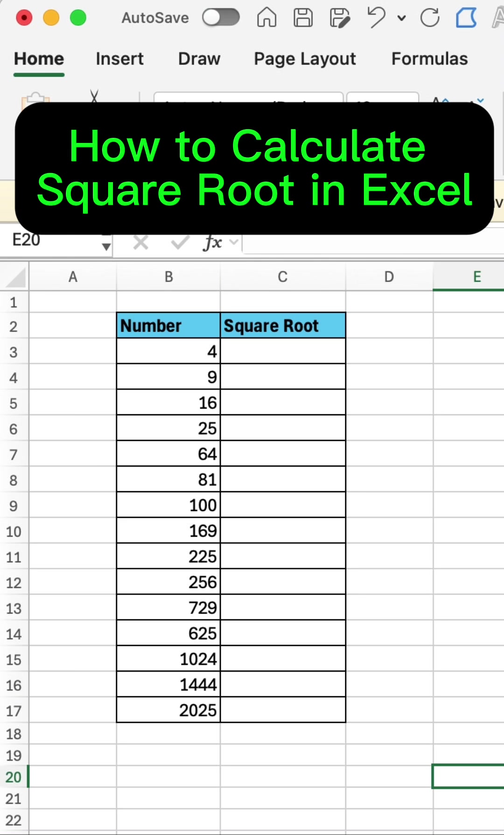This screenshot has width=504, height=835.
Task: Select row 22 header
Action: pyautogui.click(x=14, y=820)
